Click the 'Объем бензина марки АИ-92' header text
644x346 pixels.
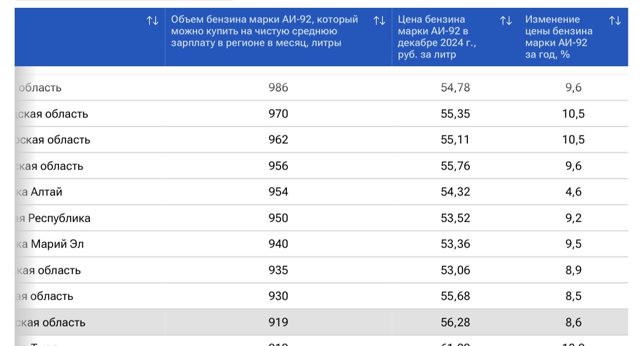point(264,31)
